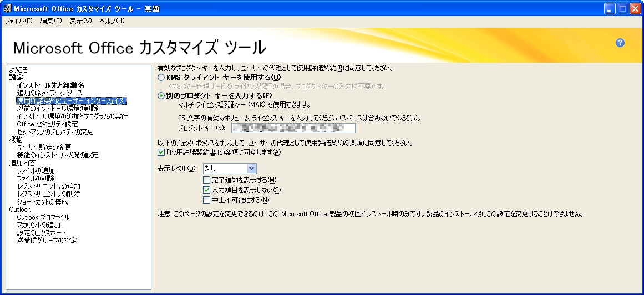Enable 中止不可能にする checkbox

click(x=206, y=201)
